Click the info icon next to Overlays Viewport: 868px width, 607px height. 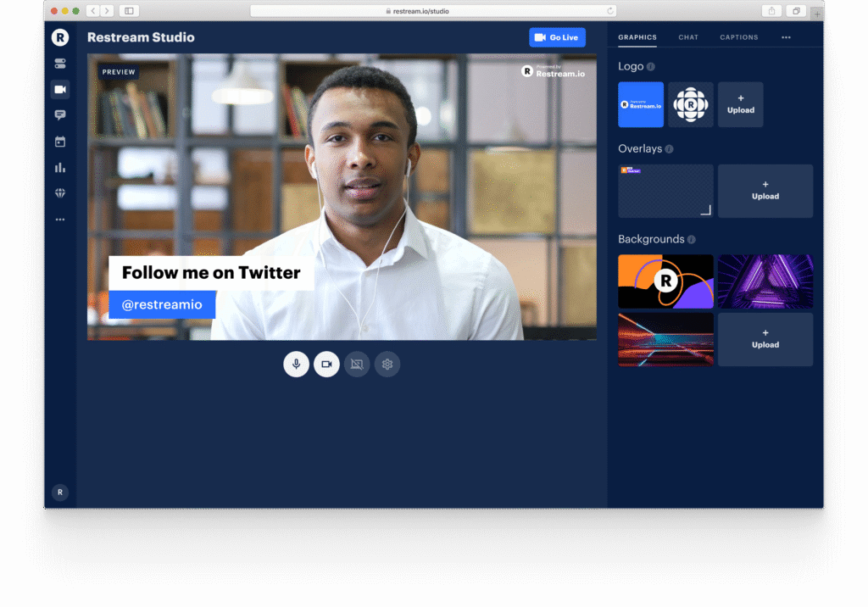(x=669, y=149)
